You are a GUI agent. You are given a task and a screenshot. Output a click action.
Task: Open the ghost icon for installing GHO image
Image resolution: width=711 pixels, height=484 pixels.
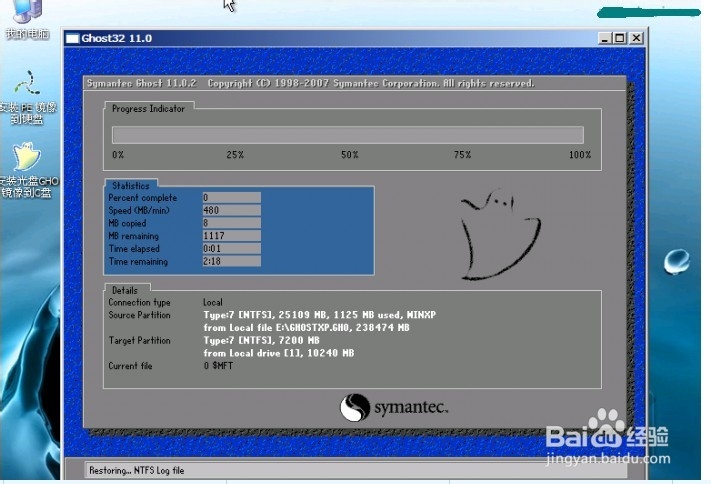(28, 170)
